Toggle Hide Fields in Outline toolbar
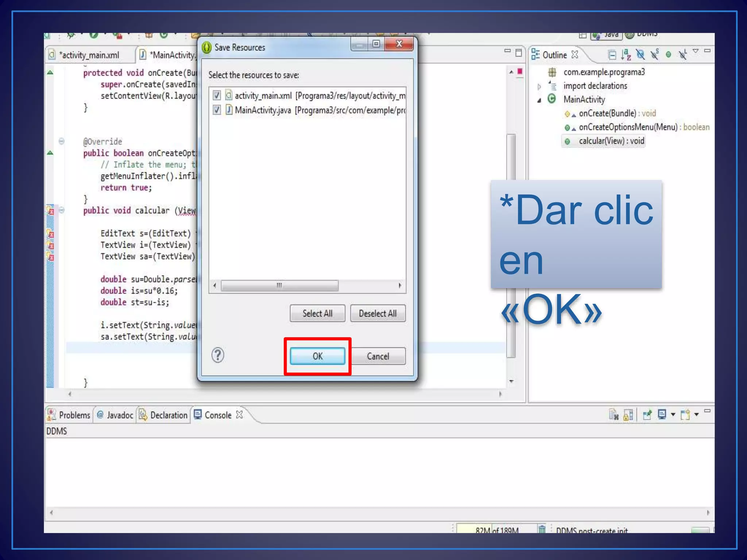Viewport: 747px width, 560px height. [x=640, y=55]
